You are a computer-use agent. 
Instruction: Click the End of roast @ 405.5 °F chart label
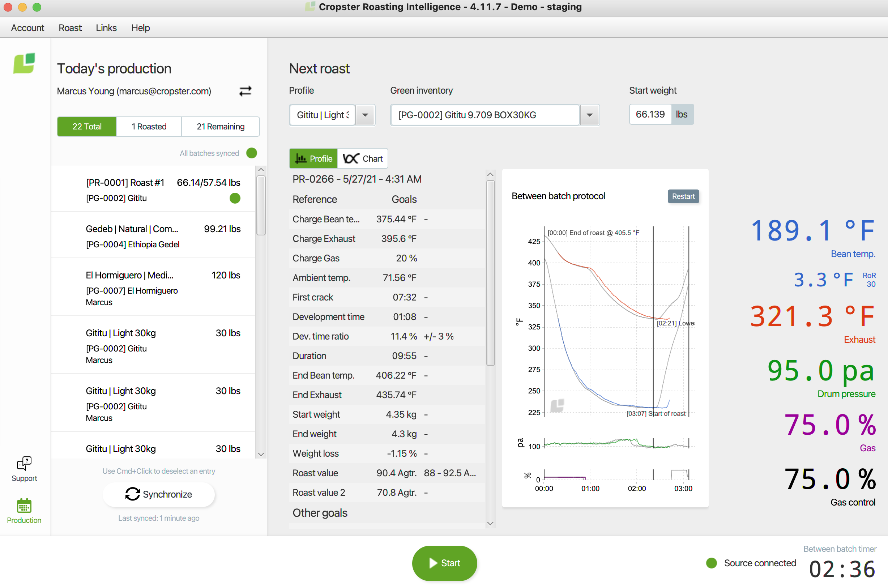click(593, 233)
